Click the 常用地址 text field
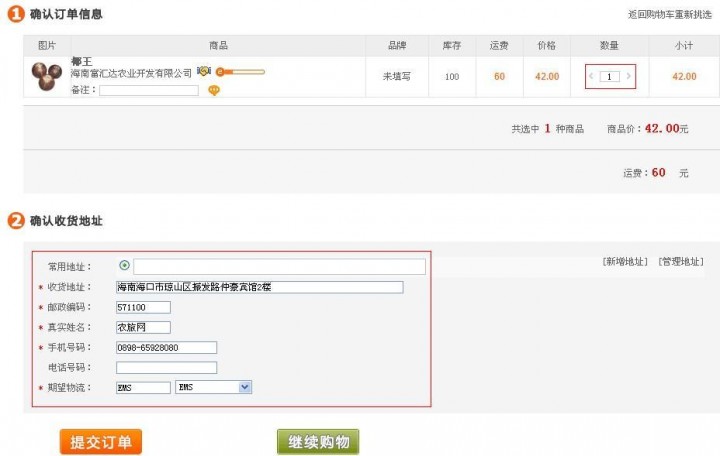The width and height of the screenshot is (720, 456). [279, 267]
